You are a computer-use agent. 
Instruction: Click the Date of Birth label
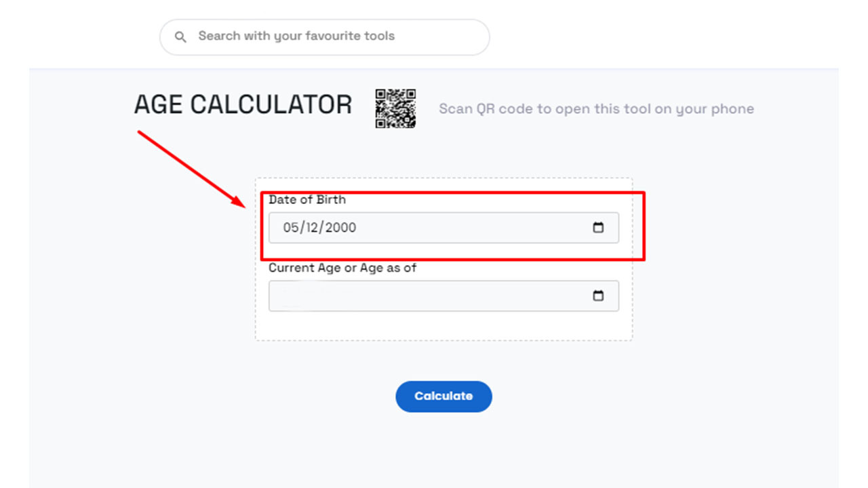[307, 200]
